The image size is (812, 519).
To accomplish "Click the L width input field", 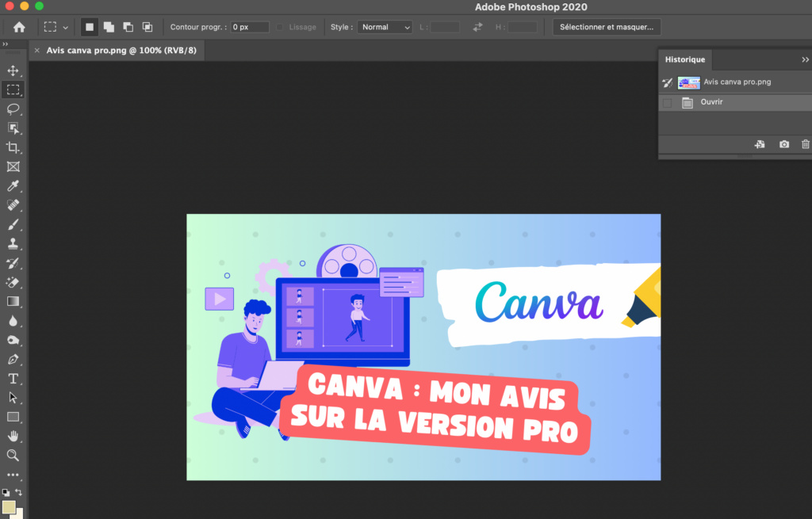I will (445, 27).
